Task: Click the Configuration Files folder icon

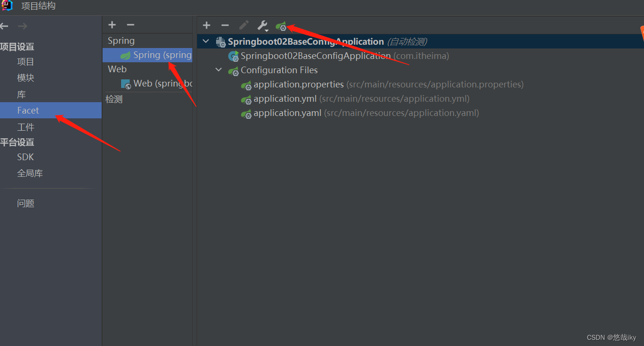Action: (x=233, y=71)
